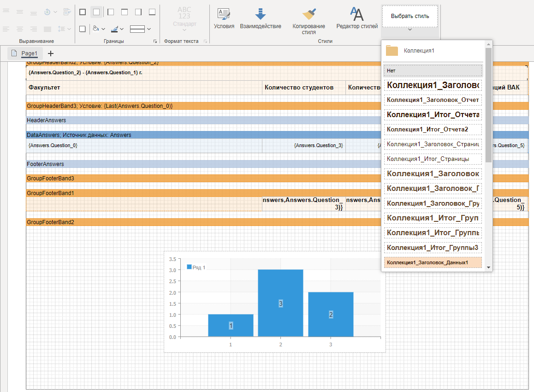This screenshot has width=534, height=392.
Task: Toggle the left border button
Action: pyautogui.click(x=111, y=12)
